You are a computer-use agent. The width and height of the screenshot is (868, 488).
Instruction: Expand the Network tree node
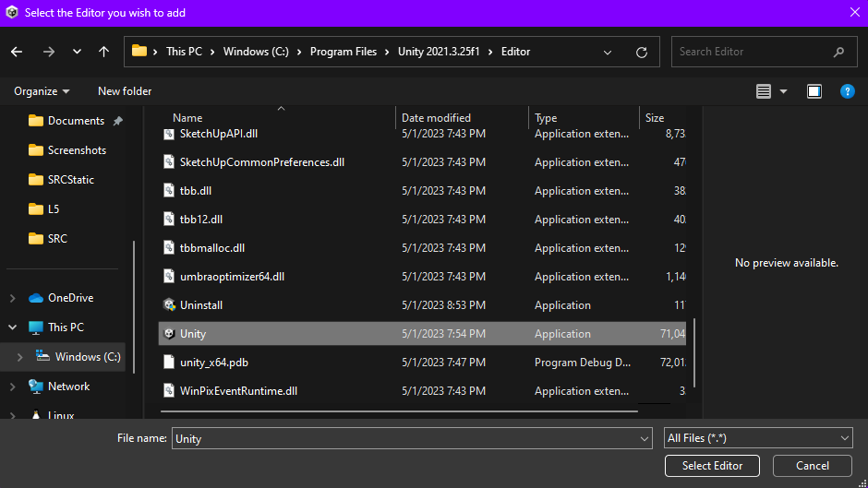(13, 387)
